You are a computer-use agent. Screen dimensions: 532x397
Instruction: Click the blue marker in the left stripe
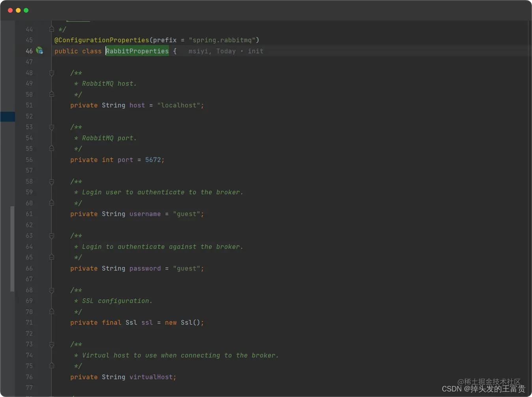(x=7, y=117)
